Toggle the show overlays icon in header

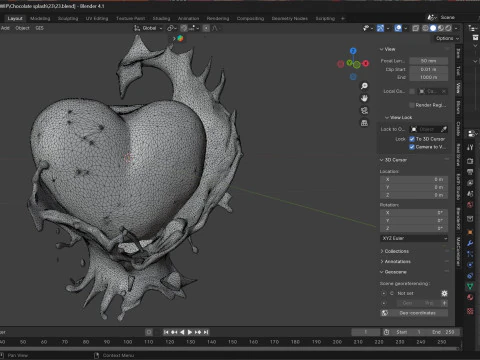click(398, 28)
